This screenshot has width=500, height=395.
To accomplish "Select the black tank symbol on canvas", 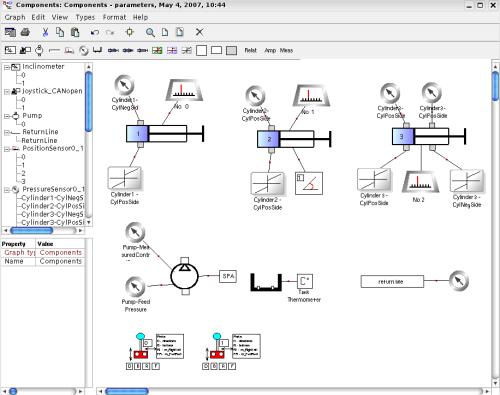I will click(x=266, y=283).
